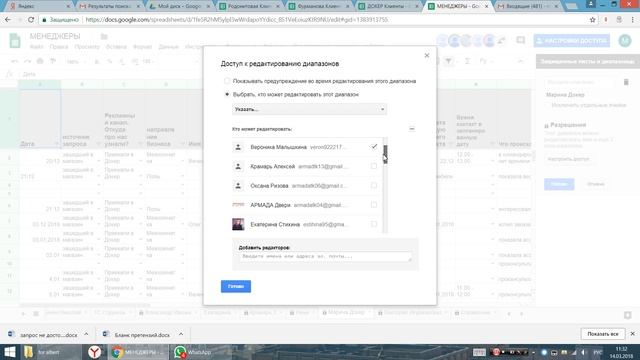Open the all sheets list icon
The width and height of the screenshot is (640, 360).
coord(36,313)
